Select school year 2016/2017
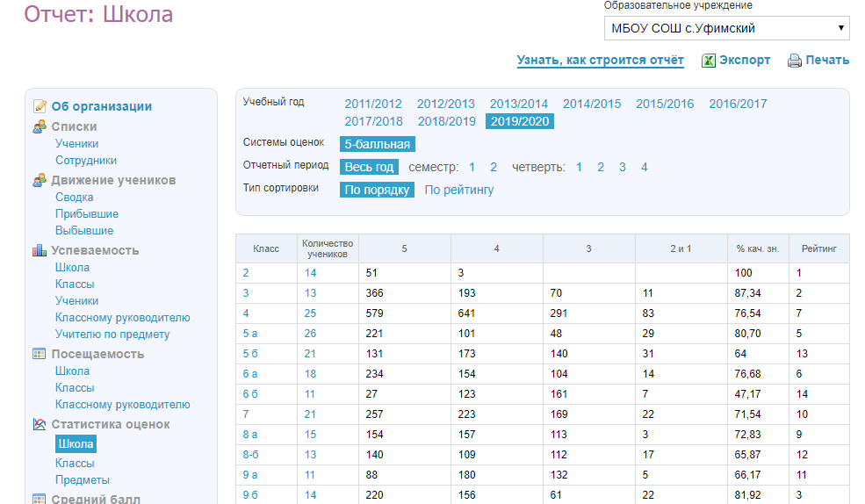The height and width of the screenshot is (504, 865). 739,104
